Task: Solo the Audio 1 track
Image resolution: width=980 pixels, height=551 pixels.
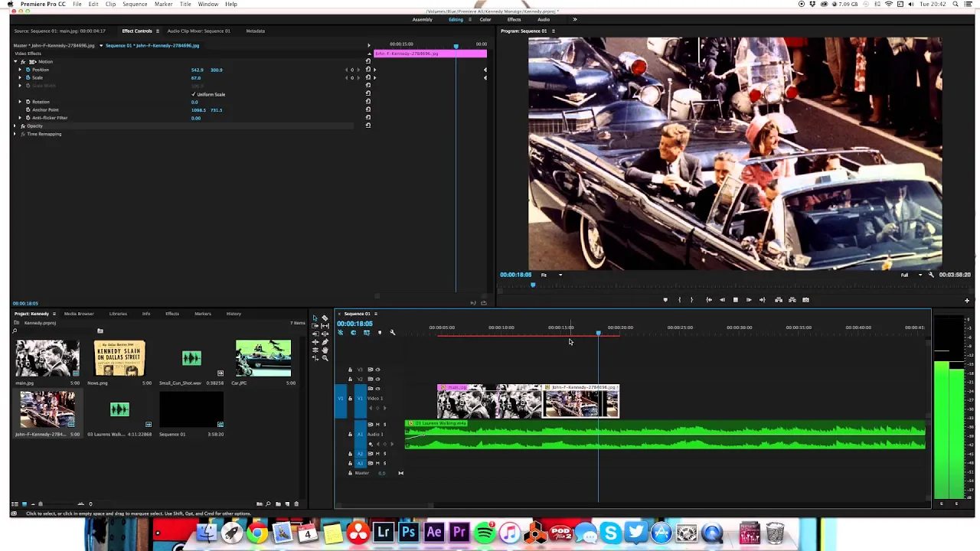Action: pyautogui.click(x=385, y=424)
